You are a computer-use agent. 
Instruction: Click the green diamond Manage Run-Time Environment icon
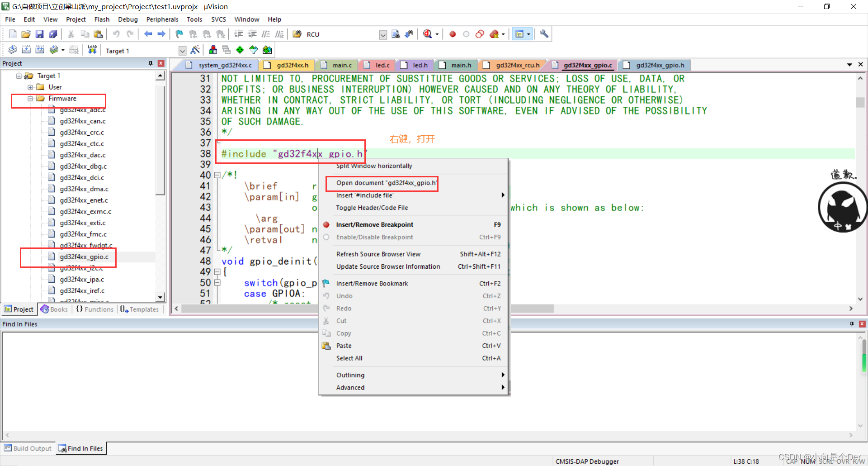click(x=240, y=50)
